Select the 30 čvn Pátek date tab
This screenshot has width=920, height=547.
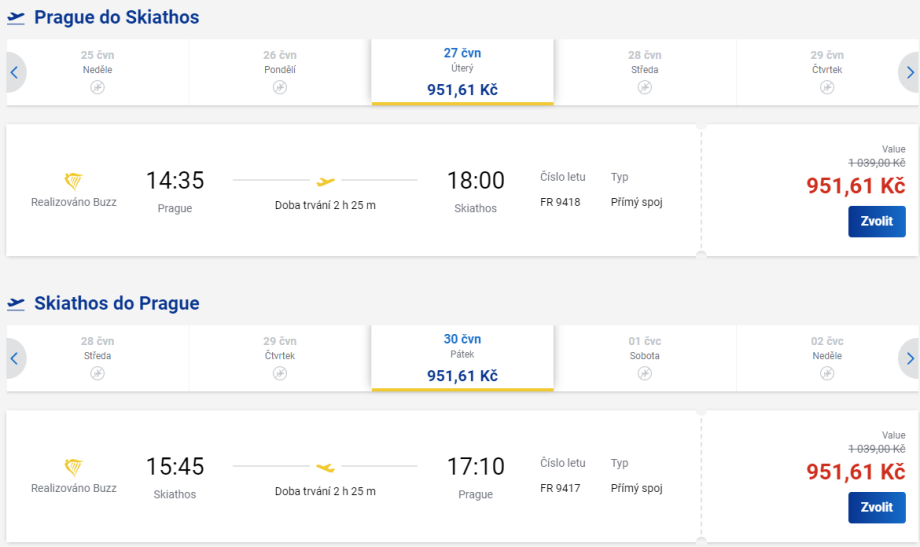coord(462,358)
